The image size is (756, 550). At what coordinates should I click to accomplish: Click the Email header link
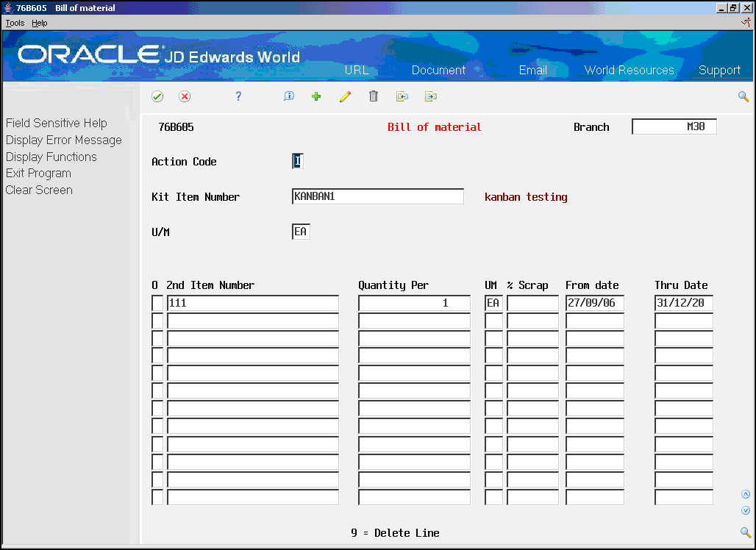532,70
